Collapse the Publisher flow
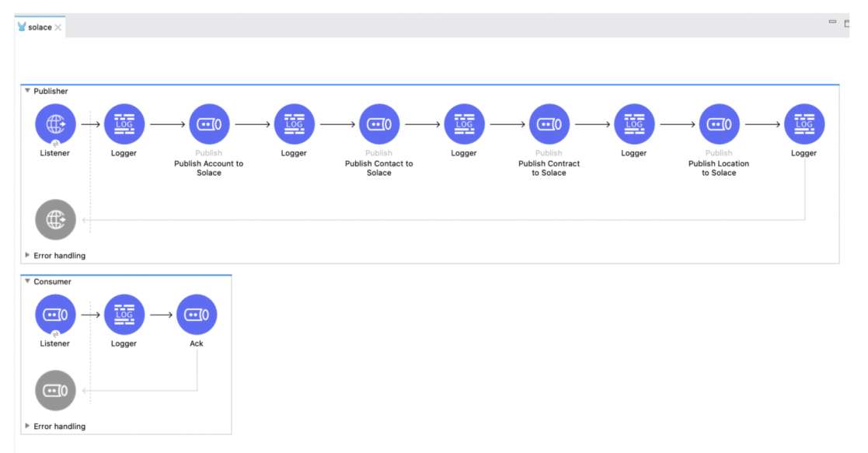Screen dimensions: 868x453 pyautogui.click(x=27, y=91)
